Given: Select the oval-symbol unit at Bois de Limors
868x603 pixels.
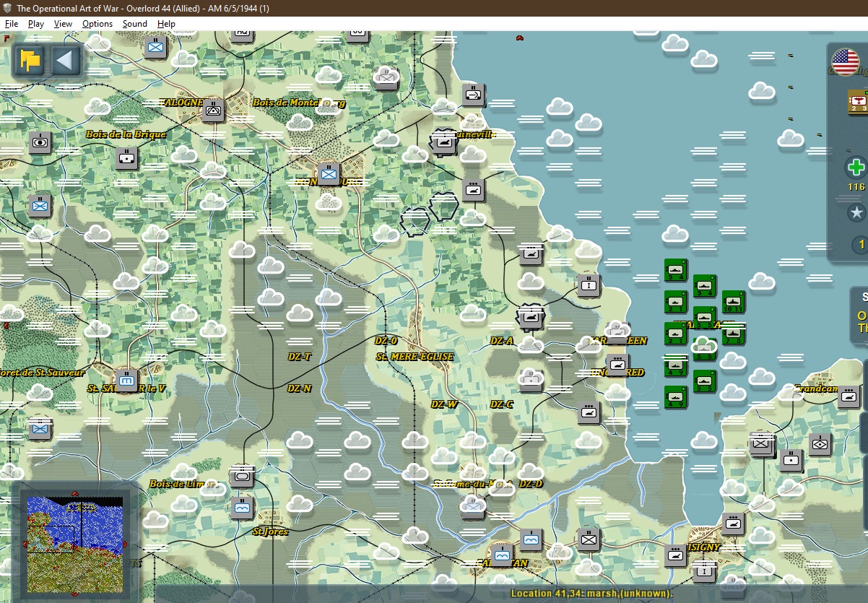Looking at the screenshot, I should click(x=242, y=475).
